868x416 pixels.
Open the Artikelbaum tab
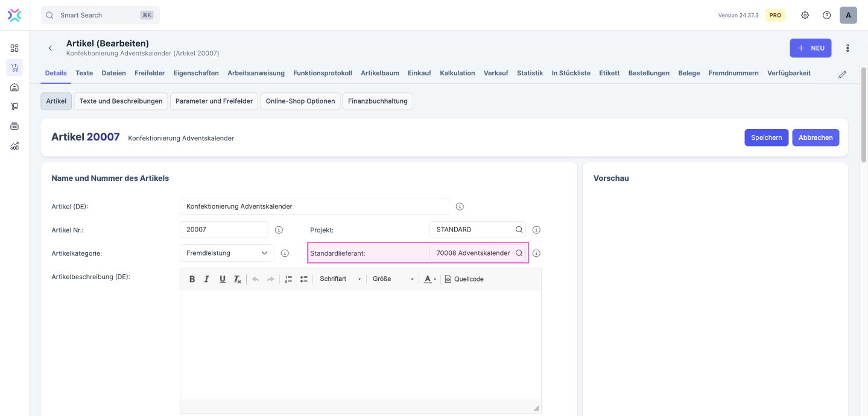tap(379, 73)
